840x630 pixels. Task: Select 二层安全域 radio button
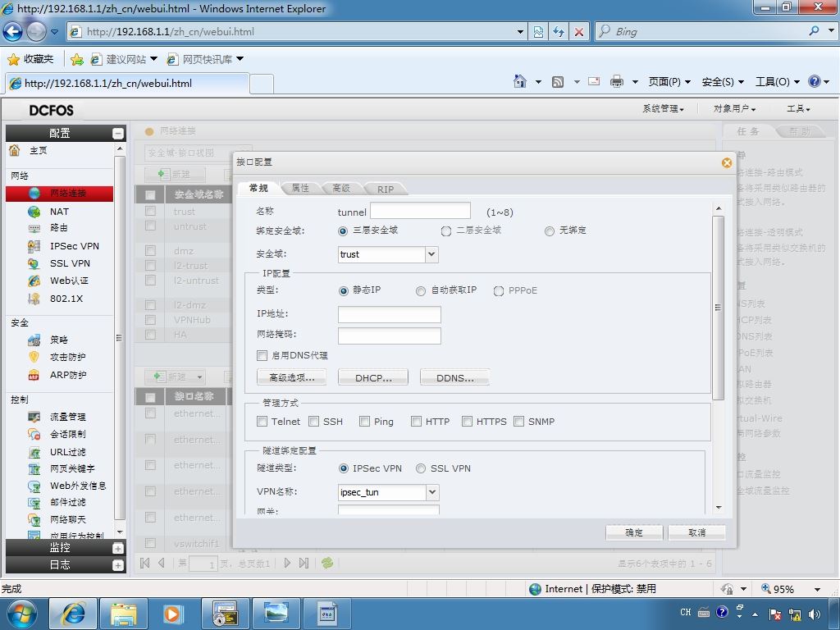[445, 231]
